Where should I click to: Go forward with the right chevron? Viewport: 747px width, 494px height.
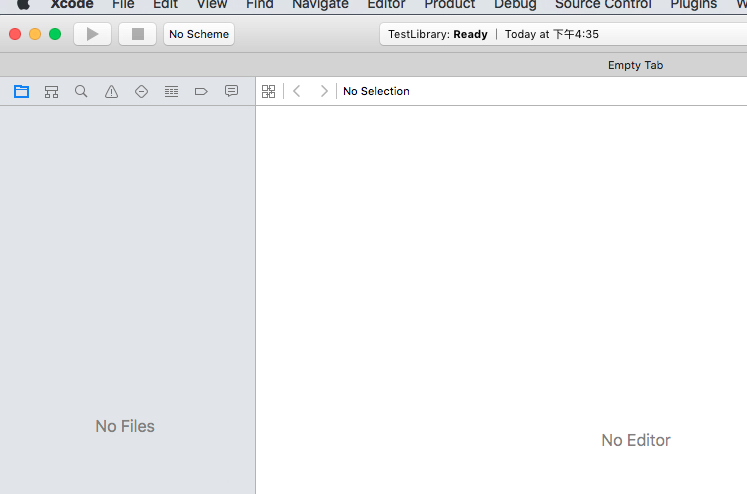tap(323, 91)
